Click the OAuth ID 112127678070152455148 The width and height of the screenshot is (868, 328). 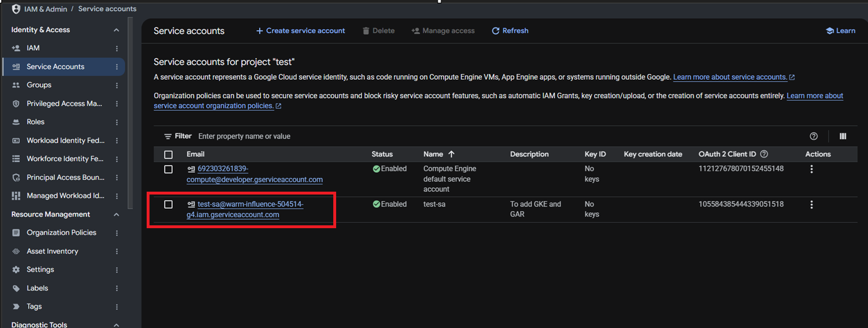tap(741, 169)
